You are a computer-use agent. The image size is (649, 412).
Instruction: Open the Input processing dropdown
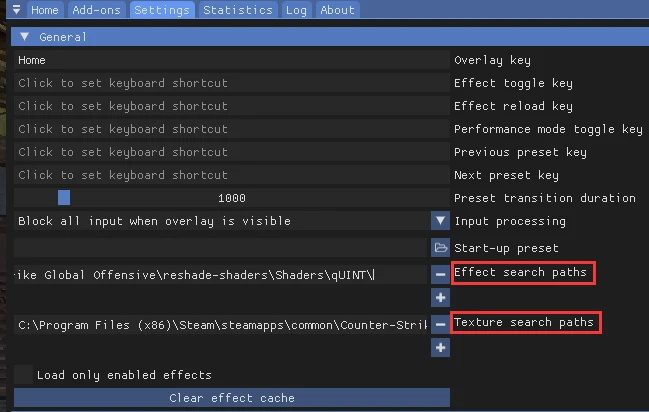click(x=440, y=221)
